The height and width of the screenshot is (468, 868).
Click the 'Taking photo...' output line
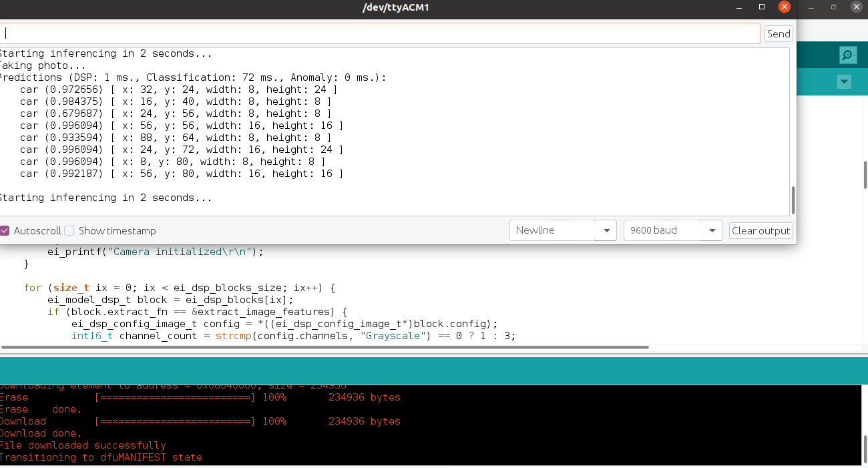pos(41,65)
